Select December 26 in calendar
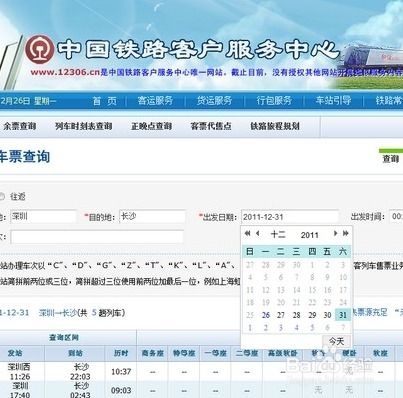 tap(266, 315)
